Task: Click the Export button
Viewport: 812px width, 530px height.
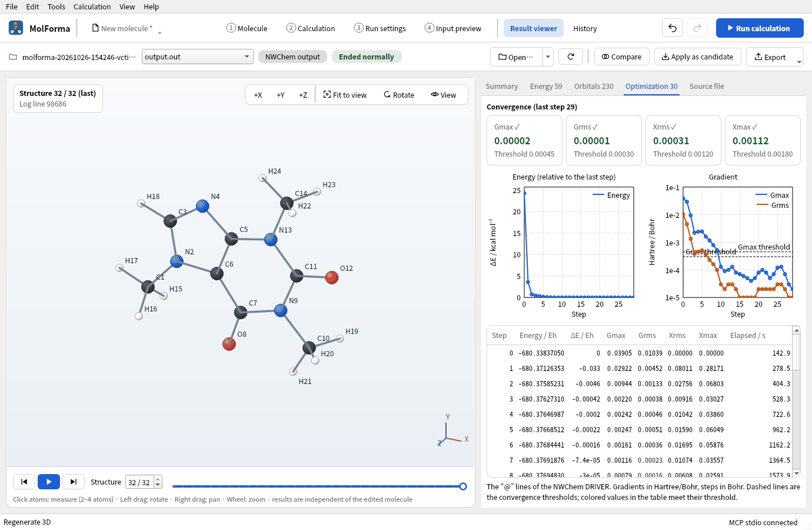Action: point(770,57)
